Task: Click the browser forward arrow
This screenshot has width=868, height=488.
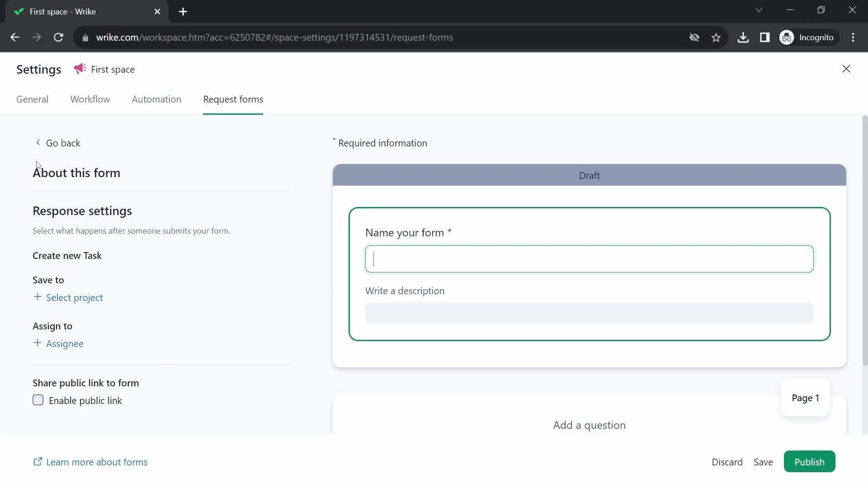Action: (x=37, y=38)
